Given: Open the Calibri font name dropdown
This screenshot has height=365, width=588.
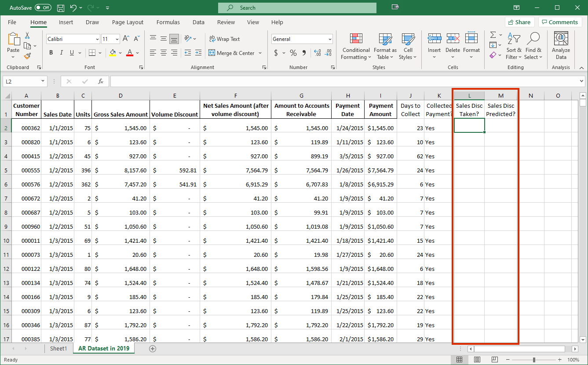Looking at the screenshot, I should point(97,39).
